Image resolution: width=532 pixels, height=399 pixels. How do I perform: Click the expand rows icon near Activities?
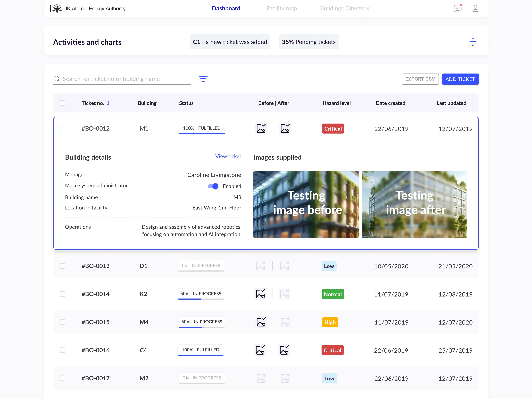[x=473, y=41]
